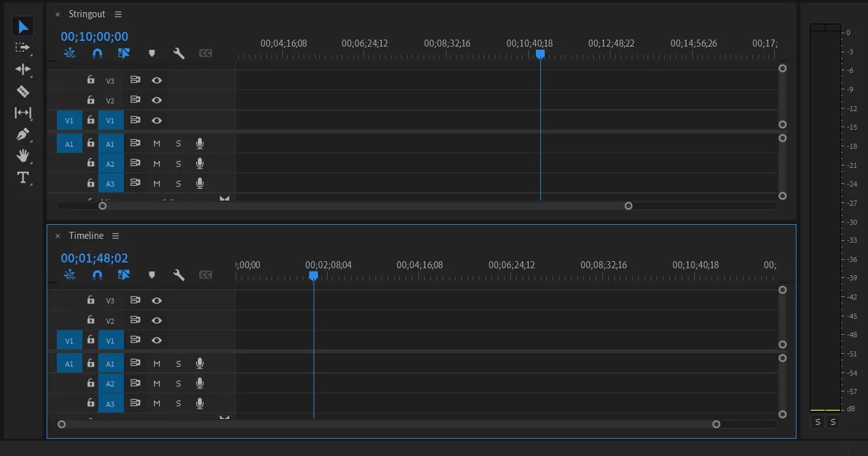Open the Stringout panel menu
Viewport: 868px width, 456px height.
pos(118,13)
